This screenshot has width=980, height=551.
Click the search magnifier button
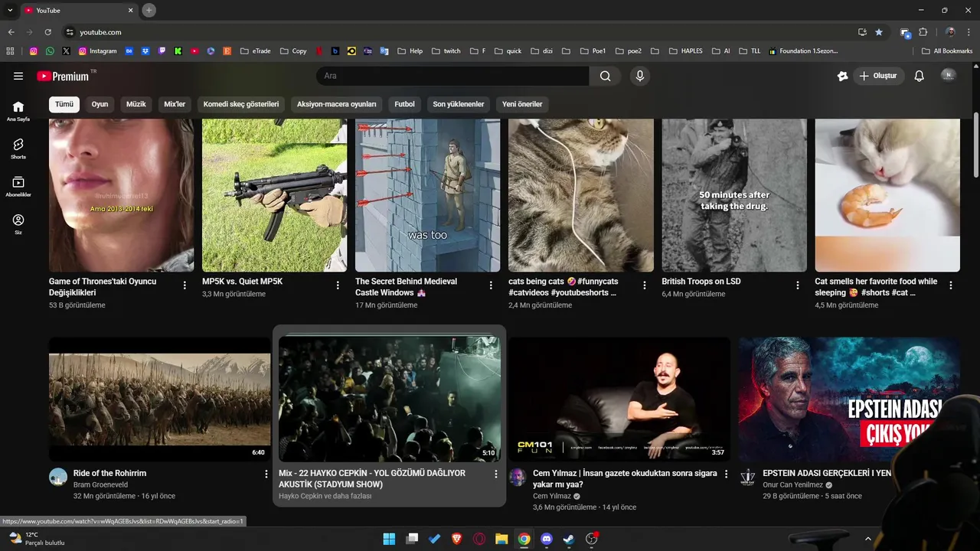click(605, 76)
